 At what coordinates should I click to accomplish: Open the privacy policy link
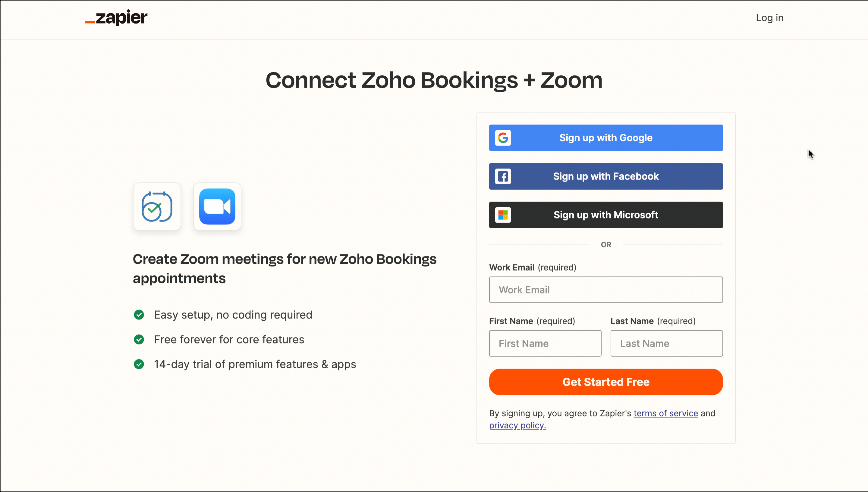coord(517,425)
